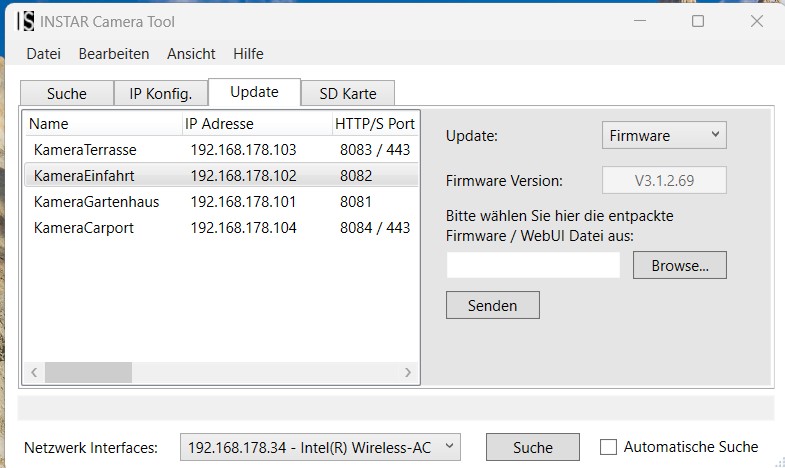Sort by the Name column header

click(103, 124)
